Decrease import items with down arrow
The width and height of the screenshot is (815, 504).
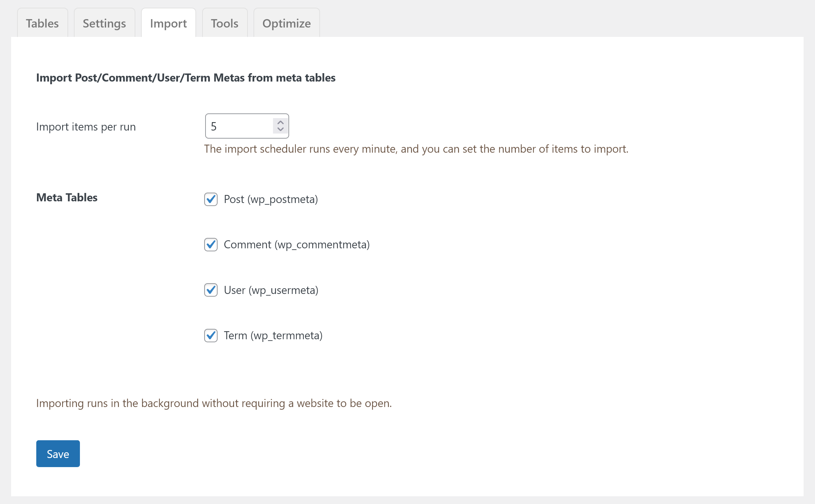(x=280, y=130)
